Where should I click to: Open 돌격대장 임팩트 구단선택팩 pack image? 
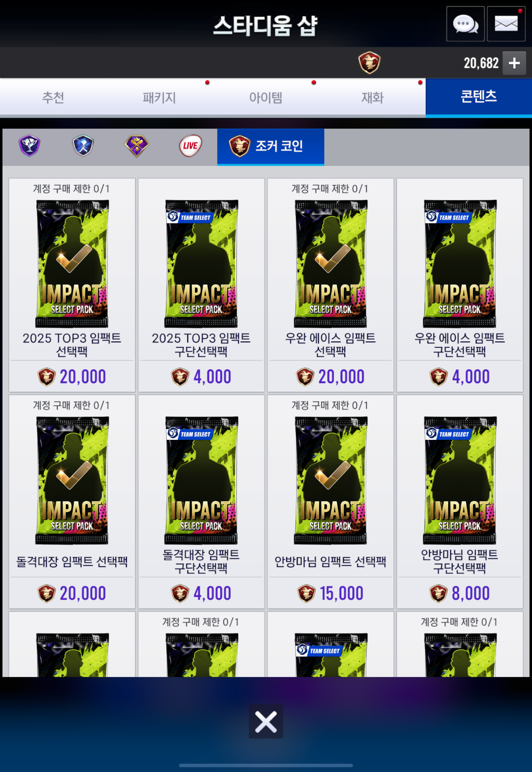tap(201, 480)
